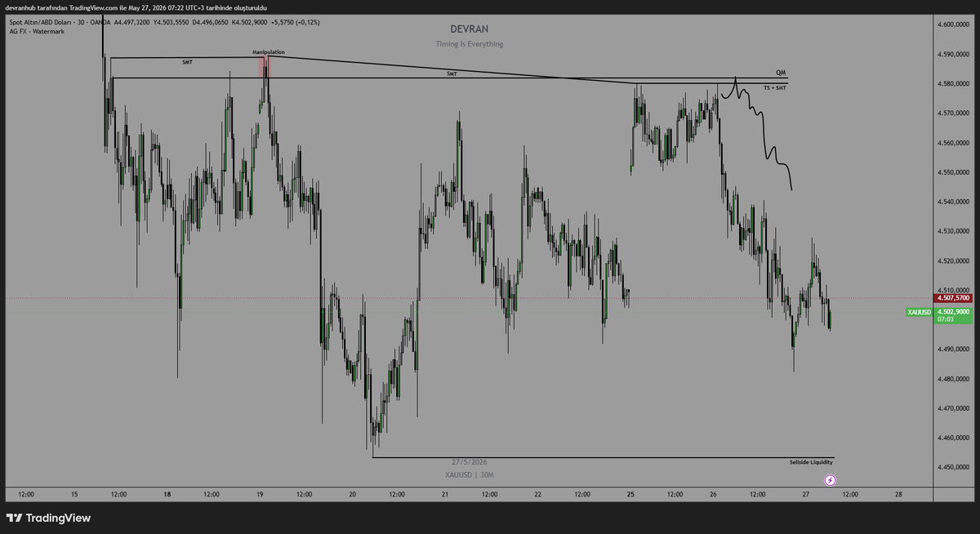Click 4.600,0000 on the price axis
980x534 pixels.
click(x=953, y=24)
